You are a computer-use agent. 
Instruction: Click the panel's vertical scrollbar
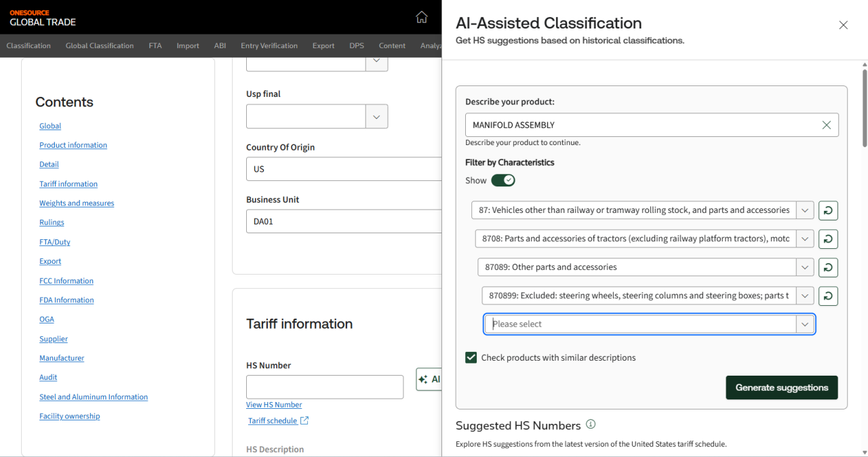(865, 108)
